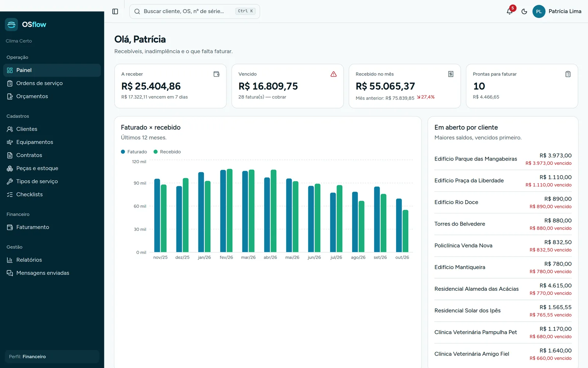The width and height of the screenshot is (588, 368).
Task: Select Edifício Rio Doce client
Action: 503,202
